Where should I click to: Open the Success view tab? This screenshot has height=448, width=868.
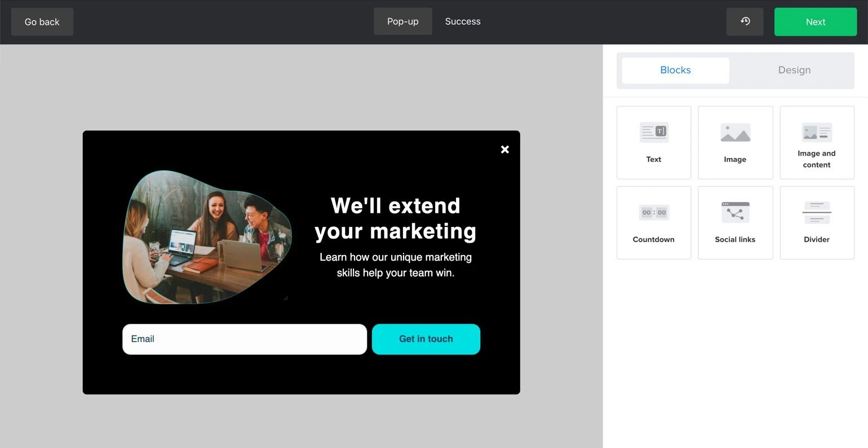pos(463,21)
